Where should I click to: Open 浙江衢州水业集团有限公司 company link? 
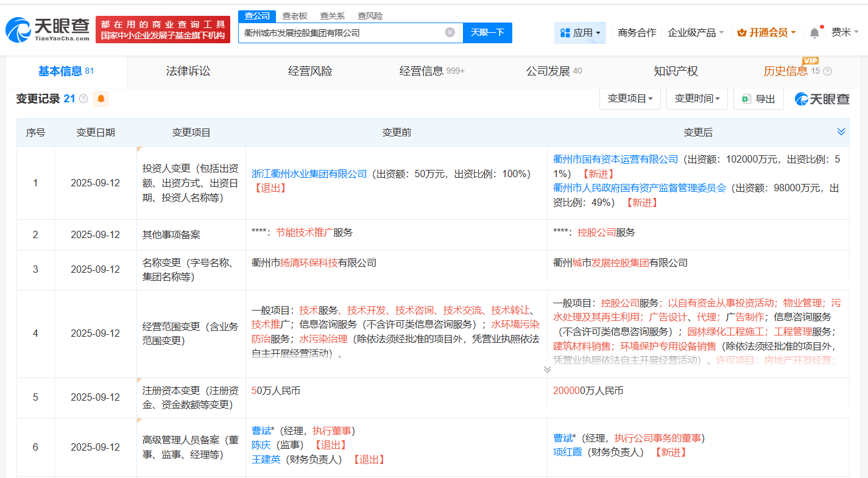click(309, 174)
